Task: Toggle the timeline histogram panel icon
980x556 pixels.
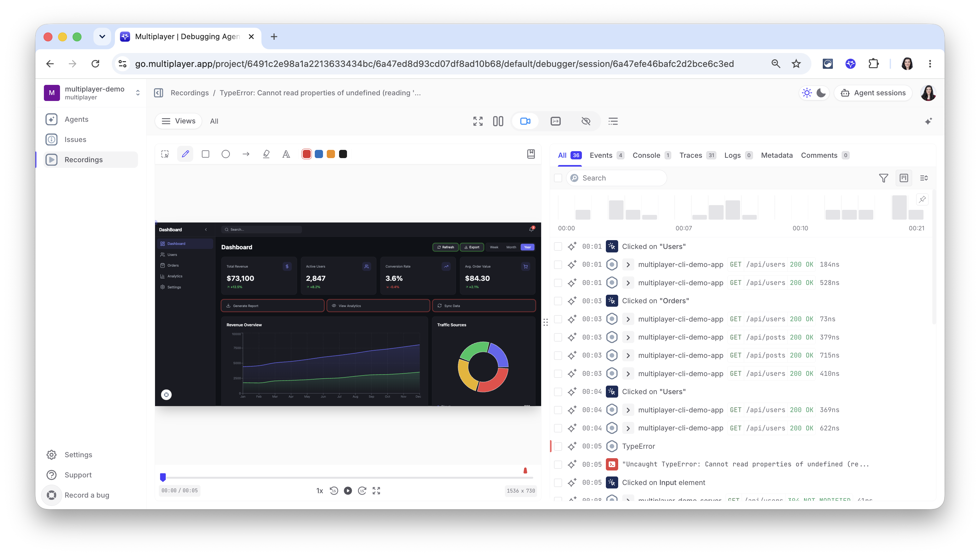Action: [x=904, y=178]
